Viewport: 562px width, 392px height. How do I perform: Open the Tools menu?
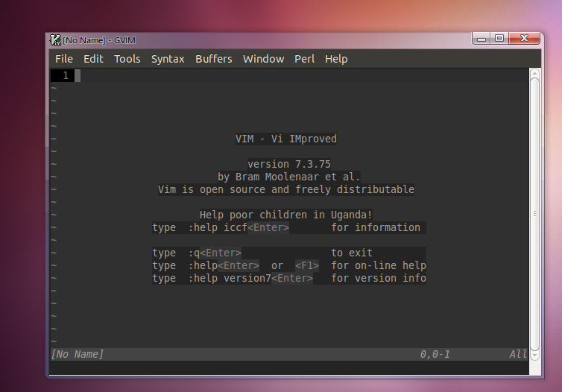point(127,59)
